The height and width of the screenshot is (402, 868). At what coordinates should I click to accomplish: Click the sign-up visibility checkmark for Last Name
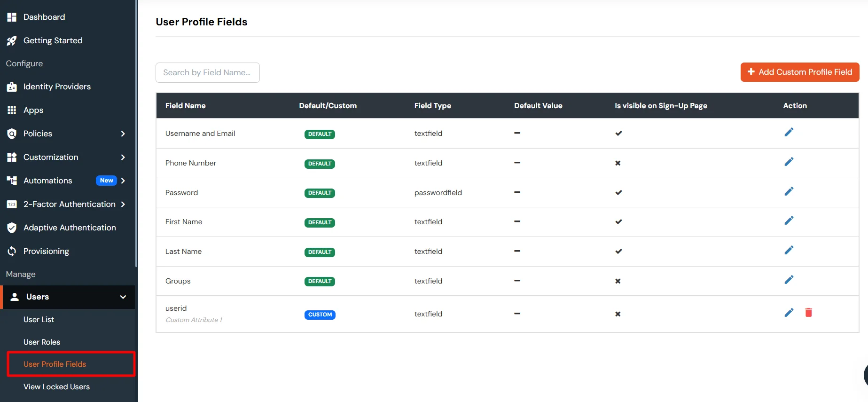[618, 252]
